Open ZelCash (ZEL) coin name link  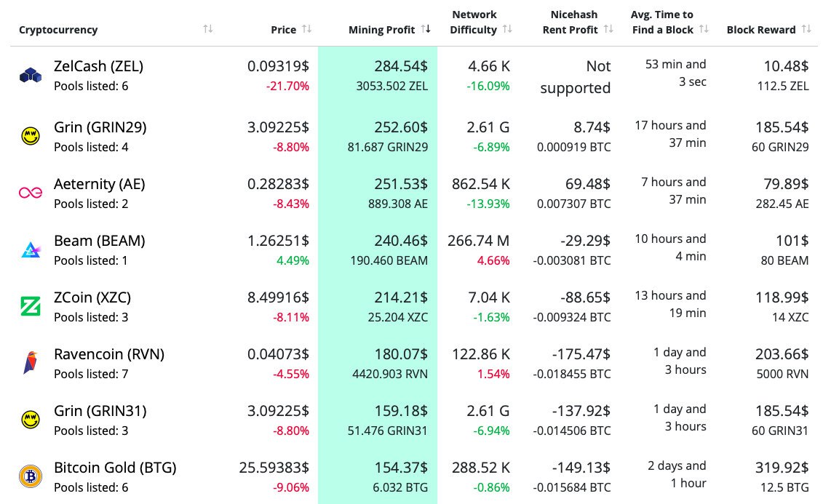pos(98,66)
